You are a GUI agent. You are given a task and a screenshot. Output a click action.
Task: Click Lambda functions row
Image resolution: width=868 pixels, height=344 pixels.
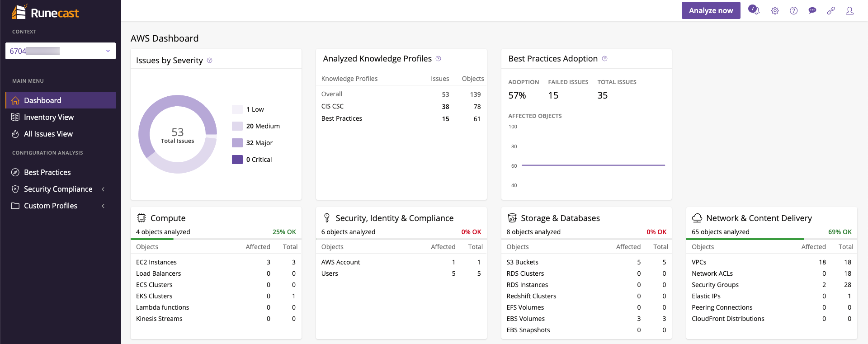point(216,307)
